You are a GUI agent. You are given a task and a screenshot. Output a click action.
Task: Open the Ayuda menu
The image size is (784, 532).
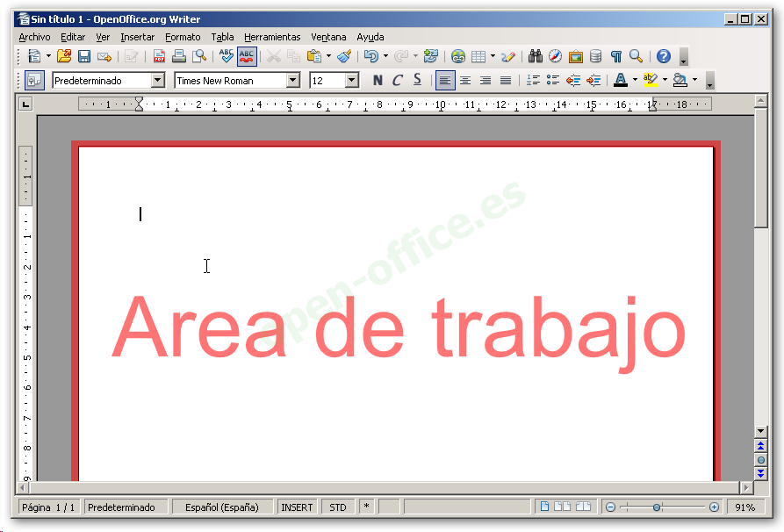click(370, 37)
